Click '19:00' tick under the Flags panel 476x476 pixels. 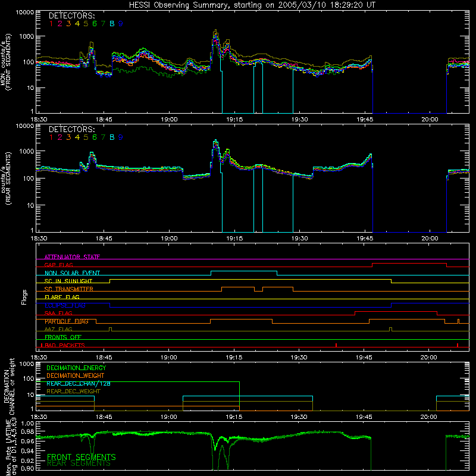click(x=169, y=358)
